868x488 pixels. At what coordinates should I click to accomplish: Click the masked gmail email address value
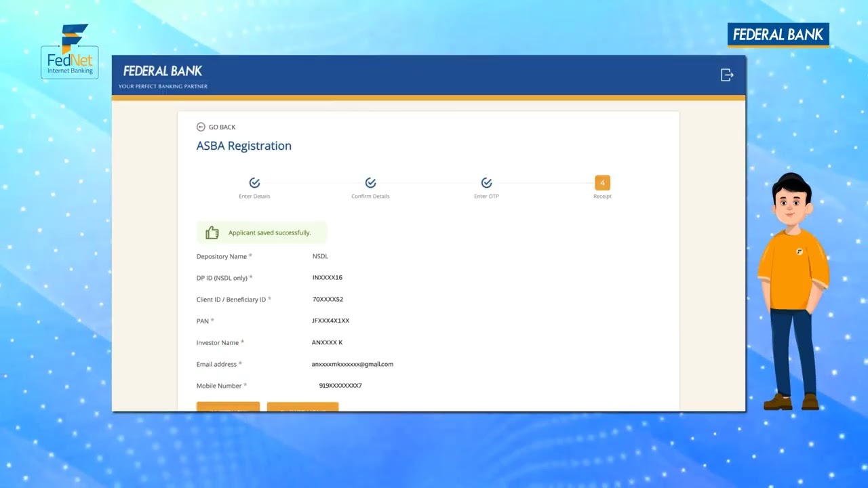(353, 364)
